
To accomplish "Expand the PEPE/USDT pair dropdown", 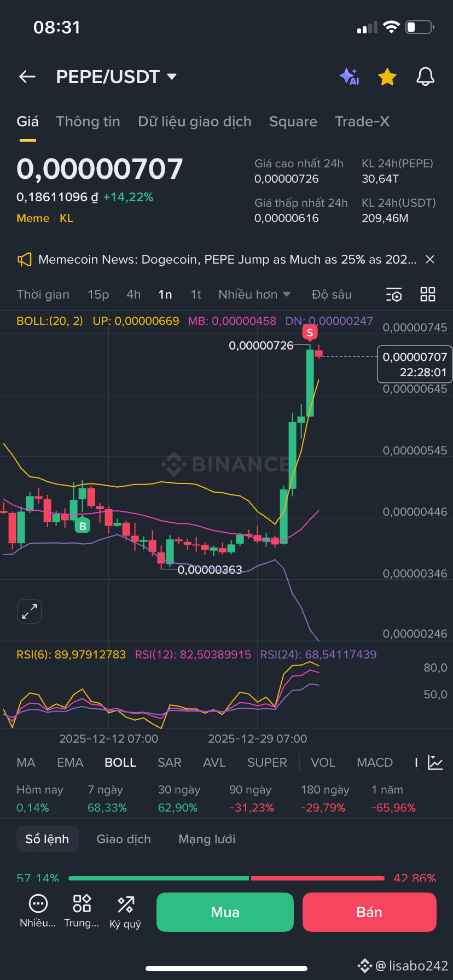I will [172, 77].
